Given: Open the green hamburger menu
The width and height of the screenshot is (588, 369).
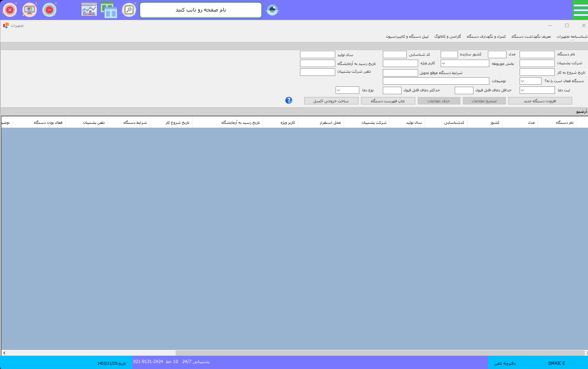Looking at the screenshot, I should [580, 10].
